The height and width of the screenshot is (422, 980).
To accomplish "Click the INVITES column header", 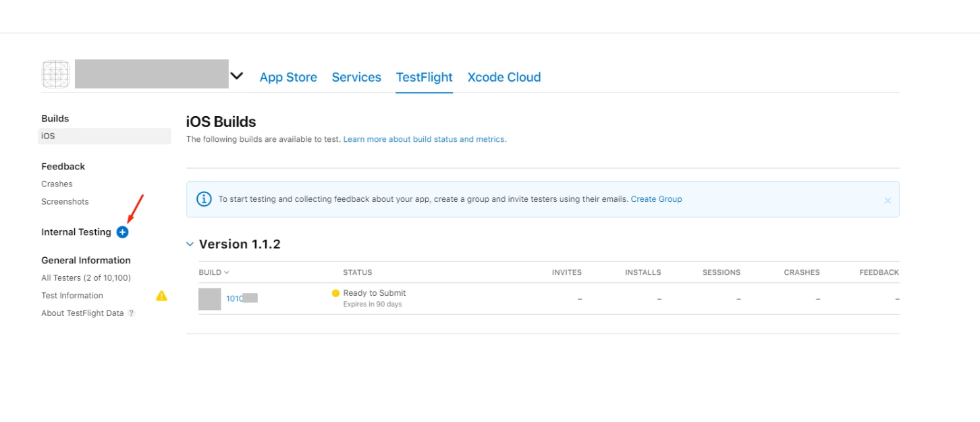I will coord(567,272).
